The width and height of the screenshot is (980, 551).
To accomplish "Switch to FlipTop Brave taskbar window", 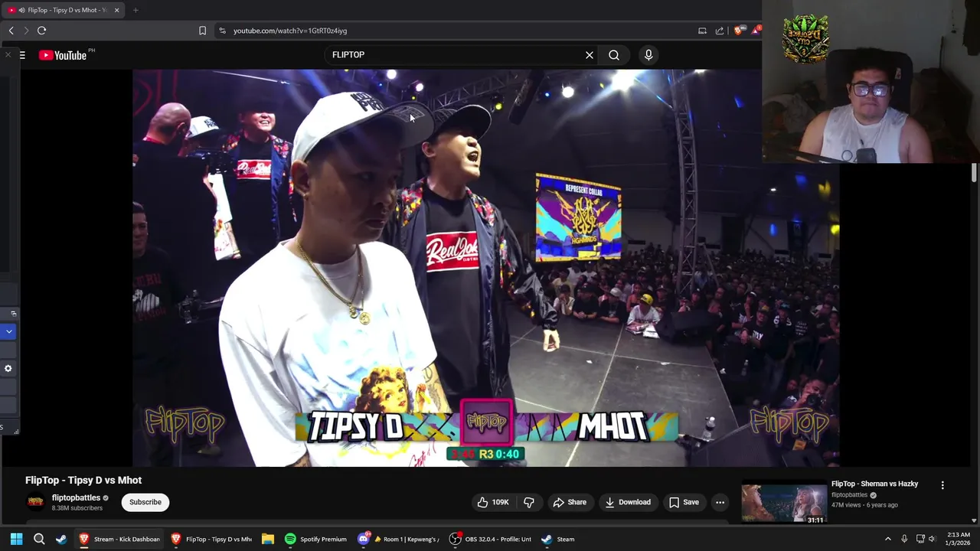I will [x=211, y=539].
